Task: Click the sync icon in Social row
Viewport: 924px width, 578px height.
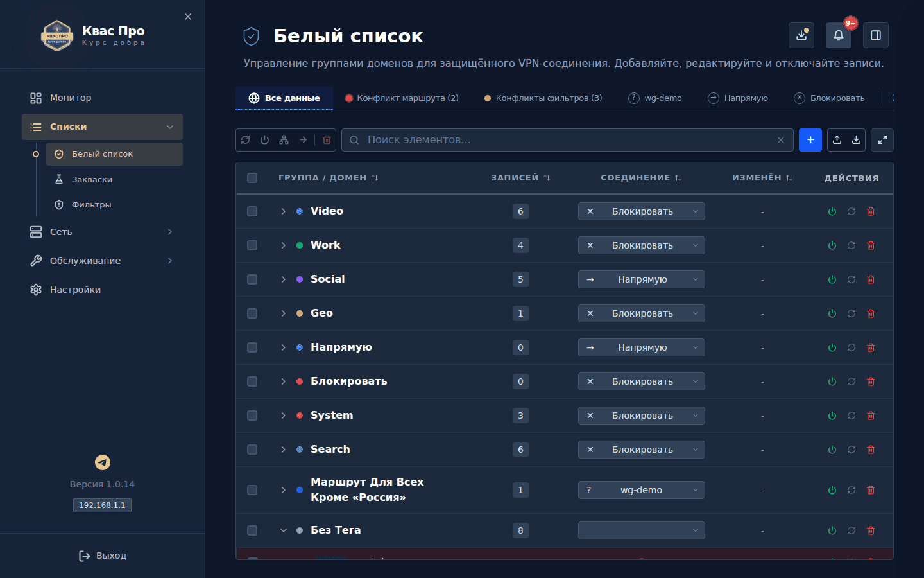Action: pos(851,279)
